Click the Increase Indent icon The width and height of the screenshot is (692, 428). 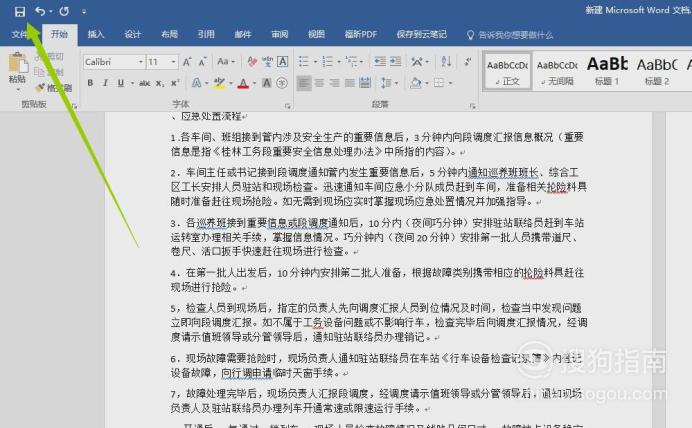click(395, 62)
